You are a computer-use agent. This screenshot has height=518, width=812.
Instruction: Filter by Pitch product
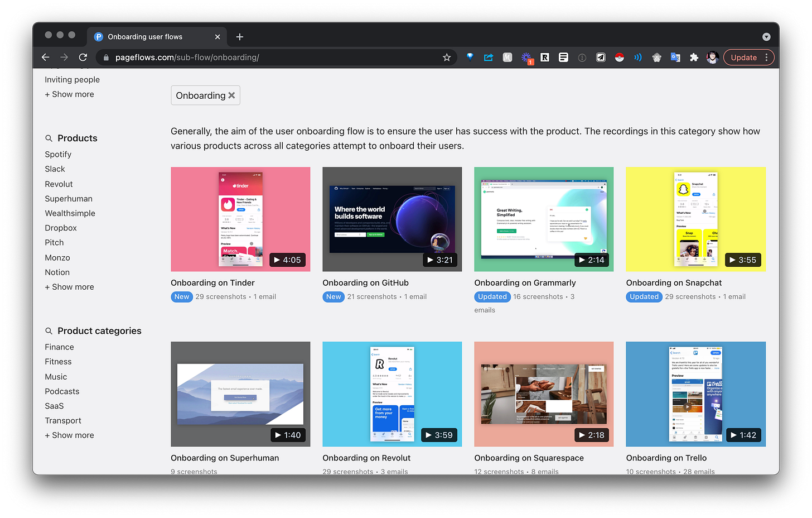click(54, 242)
